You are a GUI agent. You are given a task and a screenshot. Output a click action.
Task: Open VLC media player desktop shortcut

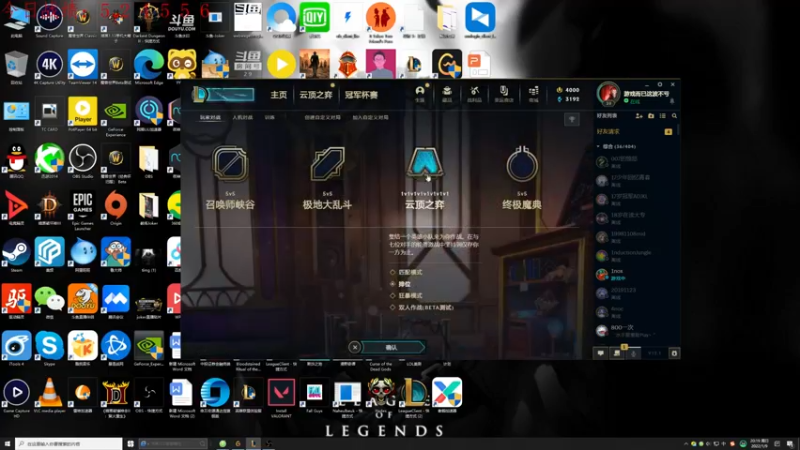click(49, 394)
